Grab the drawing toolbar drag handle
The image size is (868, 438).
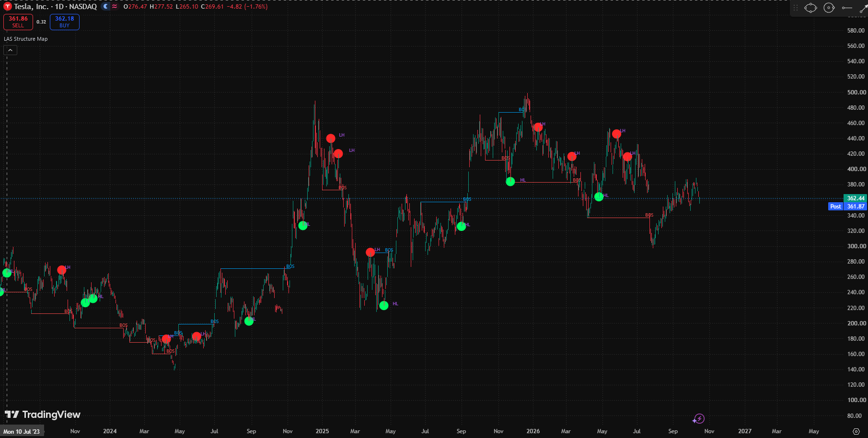click(x=796, y=8)
